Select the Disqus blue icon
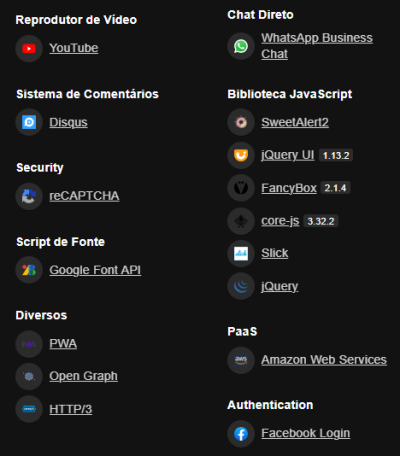 pos(29,122)
